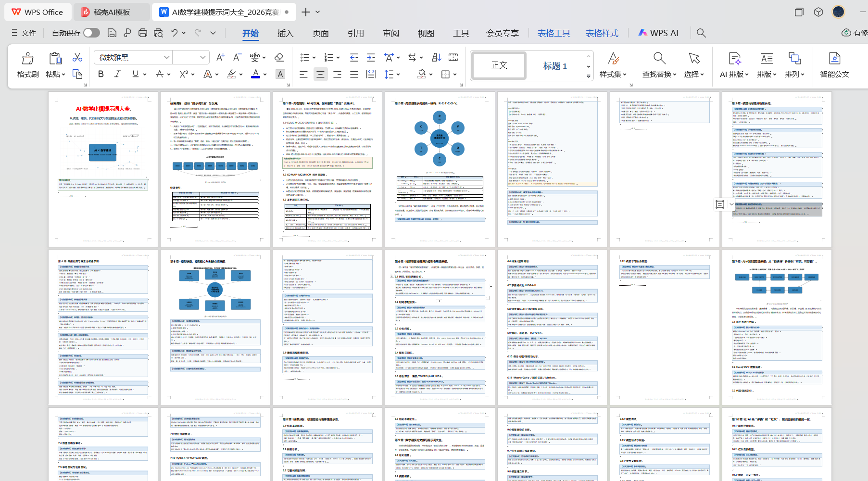Viewport: 868px width, 481px height.
Task: Click the increase indent icon
Action: click(371, 58)
